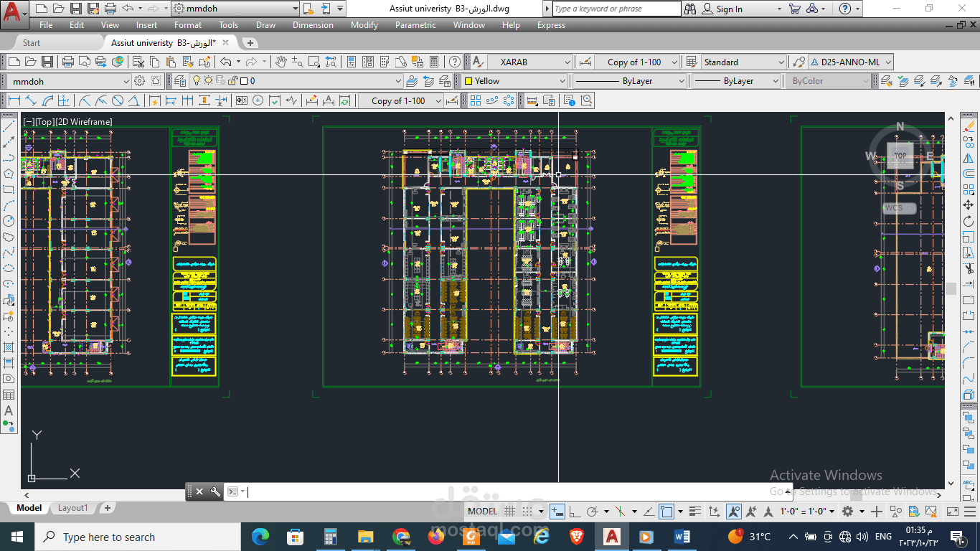Click the Plot printer icon in quick access

pos(110,9)
